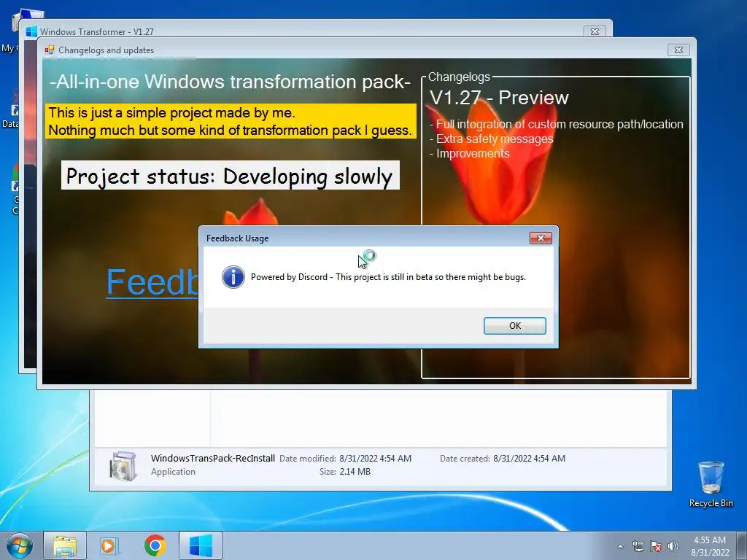Click the Action Center flag icon

(x=656, y=546)
